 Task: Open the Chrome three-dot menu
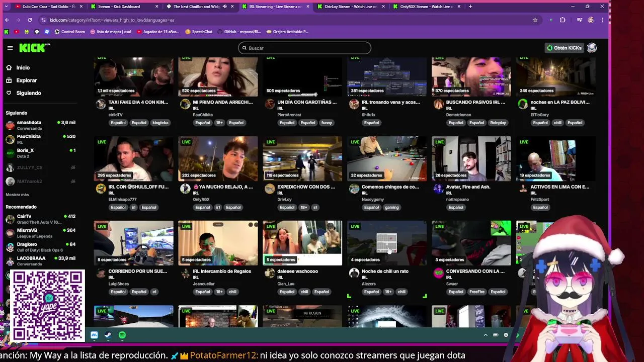(x=602, y=20)
